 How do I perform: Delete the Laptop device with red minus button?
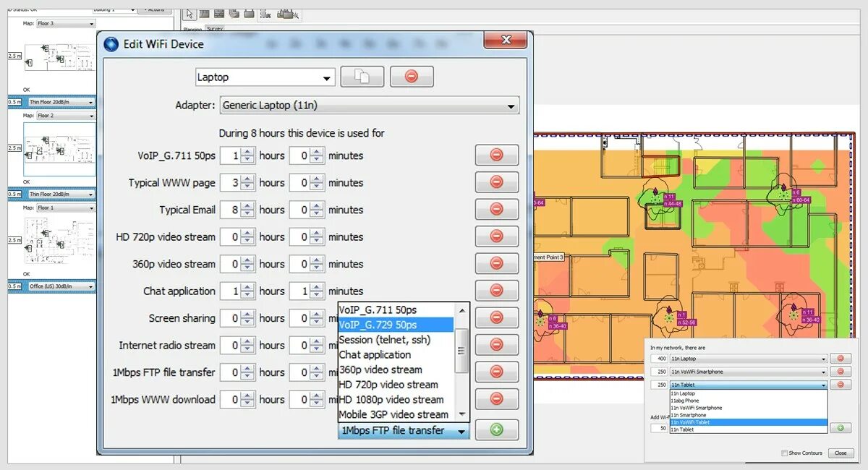[x=412, y=77]
